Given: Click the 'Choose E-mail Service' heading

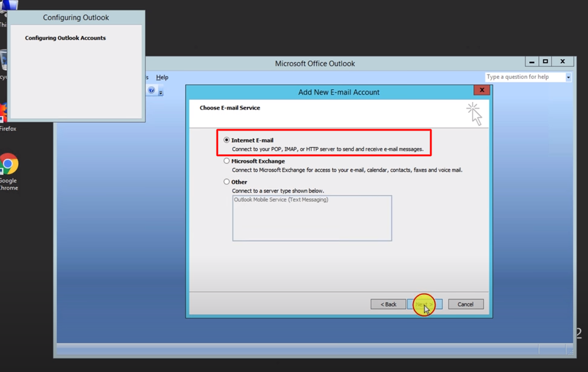Looking at the screenshot, I should tap(230, 107).
